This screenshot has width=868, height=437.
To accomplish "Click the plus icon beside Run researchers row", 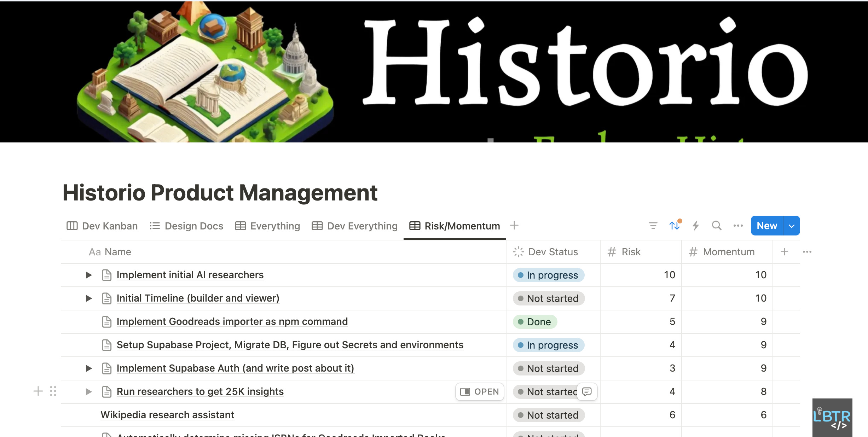I will 38,391.
